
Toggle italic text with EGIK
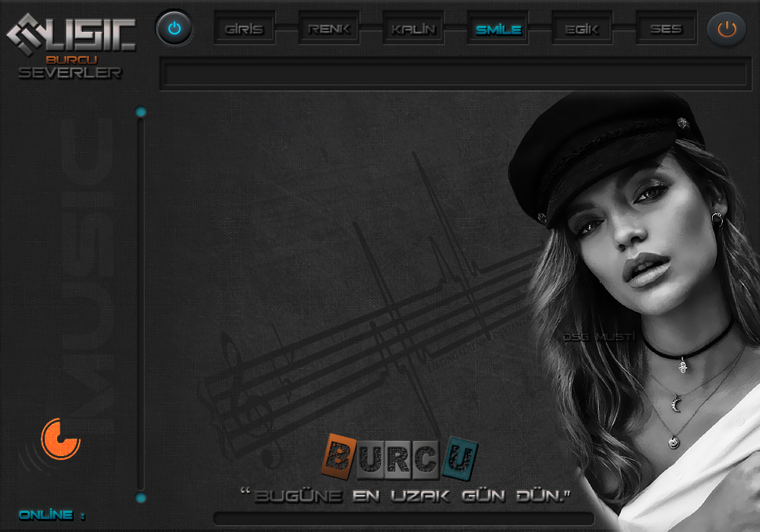click(582, 29)
